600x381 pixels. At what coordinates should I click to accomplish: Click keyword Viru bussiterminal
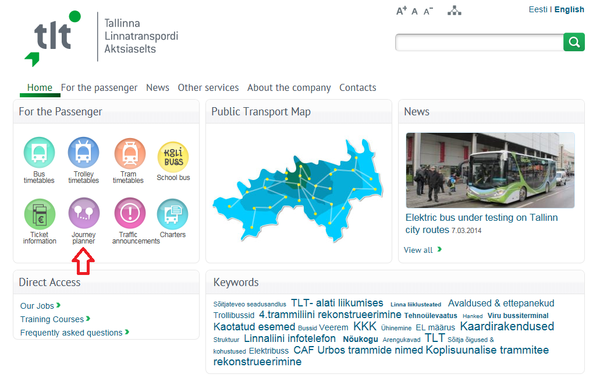(518, 316)
